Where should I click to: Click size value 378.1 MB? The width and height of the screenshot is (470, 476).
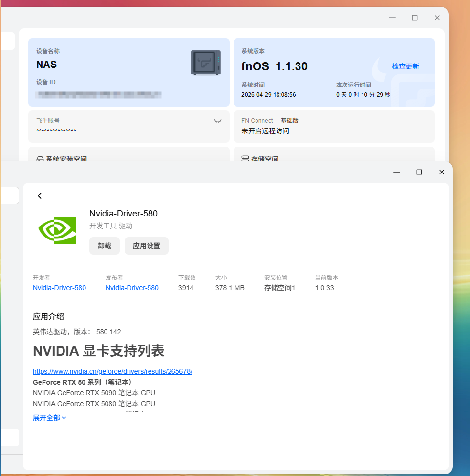[230, 288]
